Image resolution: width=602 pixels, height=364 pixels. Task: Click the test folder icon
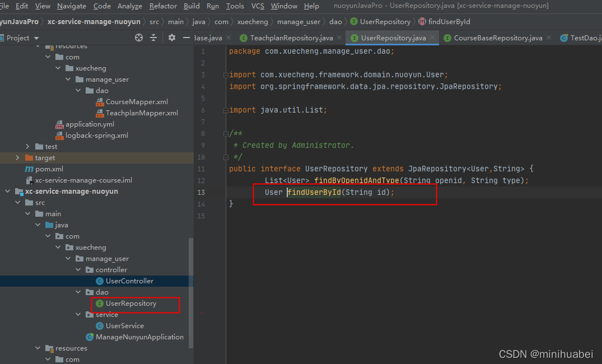click(x=39, y=147)
